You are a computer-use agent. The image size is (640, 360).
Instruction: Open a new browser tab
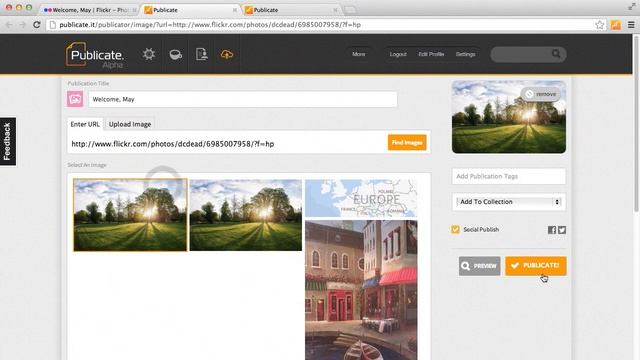pyautogui.click(x=350, y=10)
